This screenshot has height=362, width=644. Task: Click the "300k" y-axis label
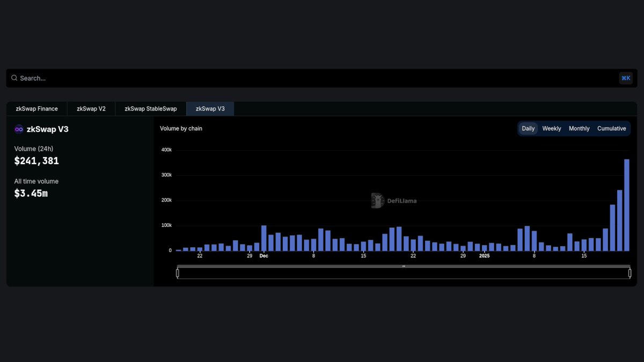click(166, 175)
